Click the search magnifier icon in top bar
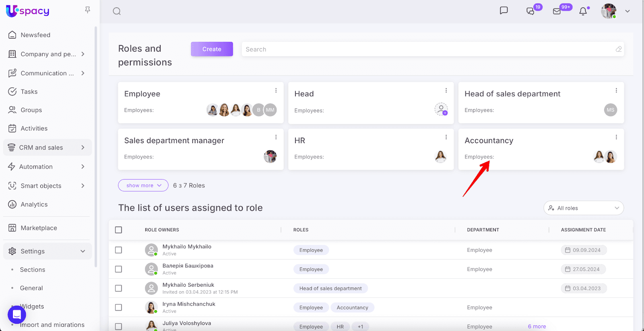The width and height of the screenshot is (644, 331). click(117, 11)
